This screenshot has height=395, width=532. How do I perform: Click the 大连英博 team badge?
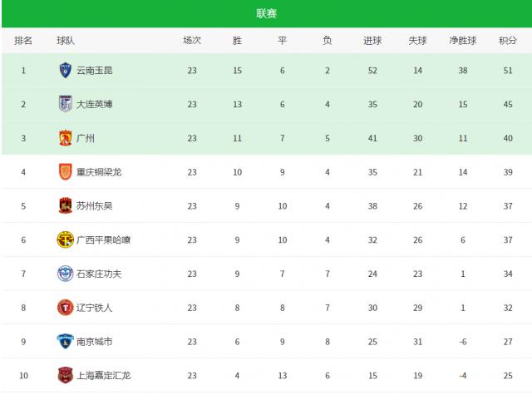(65, 104)
